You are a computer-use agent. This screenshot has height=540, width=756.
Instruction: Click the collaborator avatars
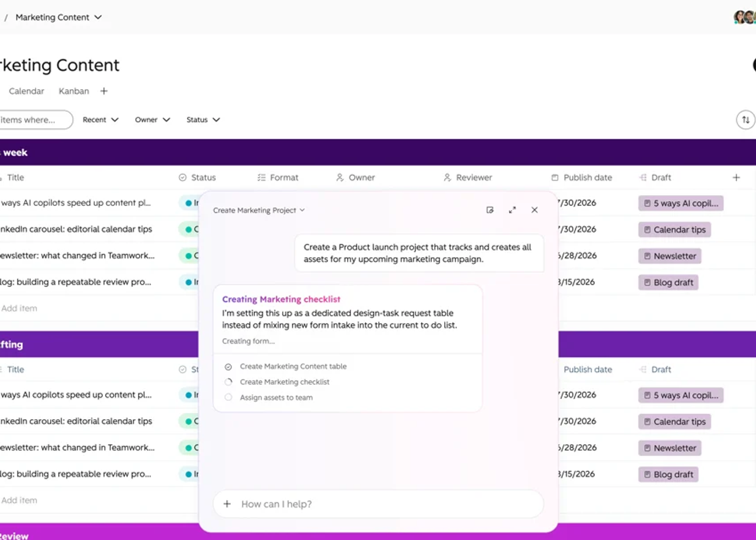[745, 18]
